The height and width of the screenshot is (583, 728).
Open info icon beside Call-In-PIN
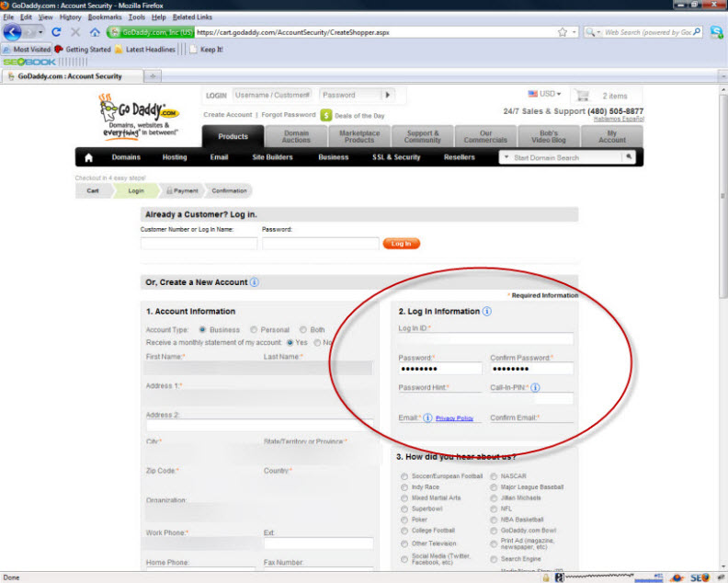[535, 387]
